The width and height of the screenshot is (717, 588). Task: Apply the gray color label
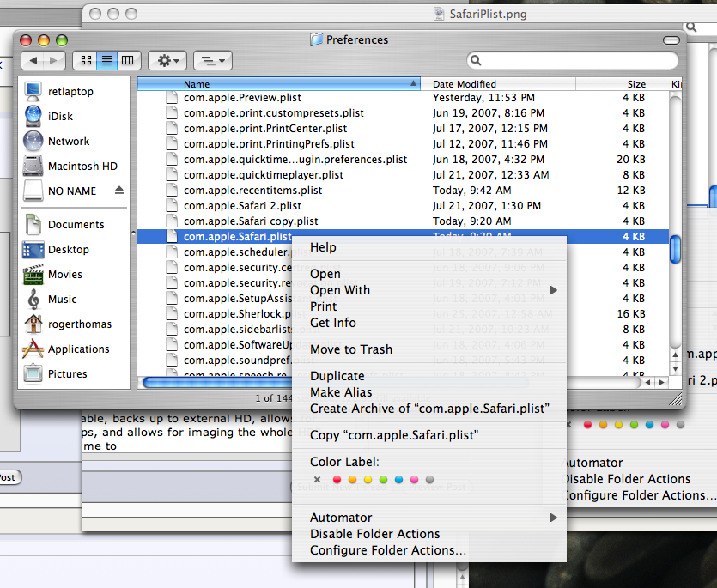point(429,480)
